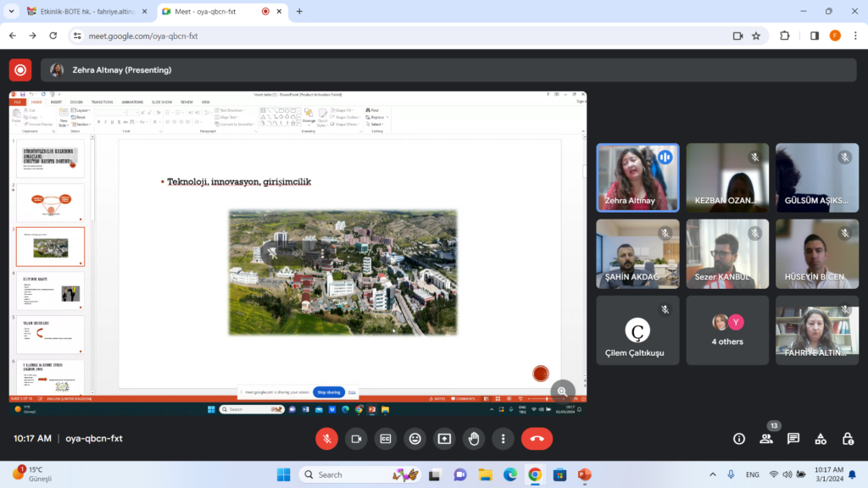Open PowerPoint from the Windows taskbar

584,474
